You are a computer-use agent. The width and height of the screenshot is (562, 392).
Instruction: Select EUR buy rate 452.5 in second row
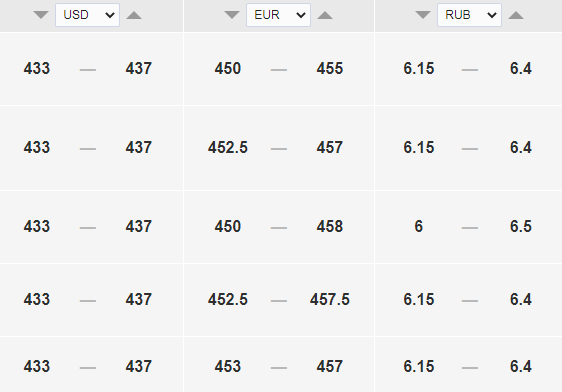tap(228, 148)
